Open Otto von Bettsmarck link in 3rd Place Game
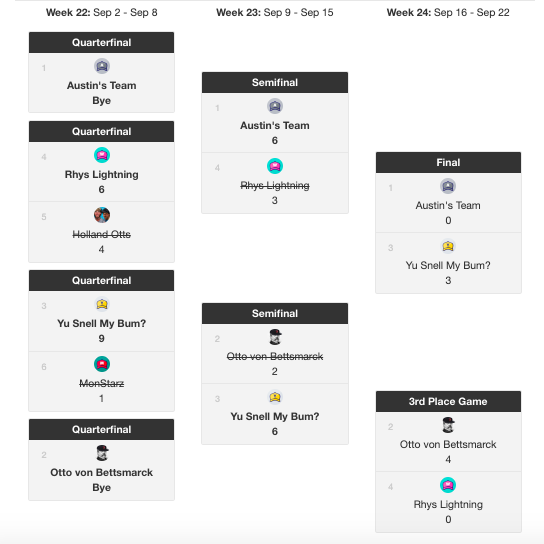The width and height of the screenshot is (544, 544). tap(448, 444)
